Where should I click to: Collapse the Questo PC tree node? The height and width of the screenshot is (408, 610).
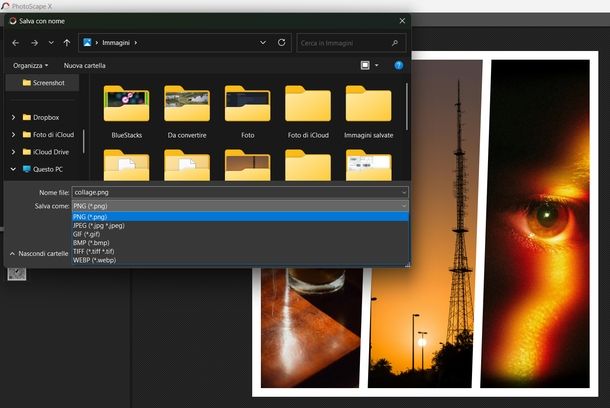coord(13,169)
